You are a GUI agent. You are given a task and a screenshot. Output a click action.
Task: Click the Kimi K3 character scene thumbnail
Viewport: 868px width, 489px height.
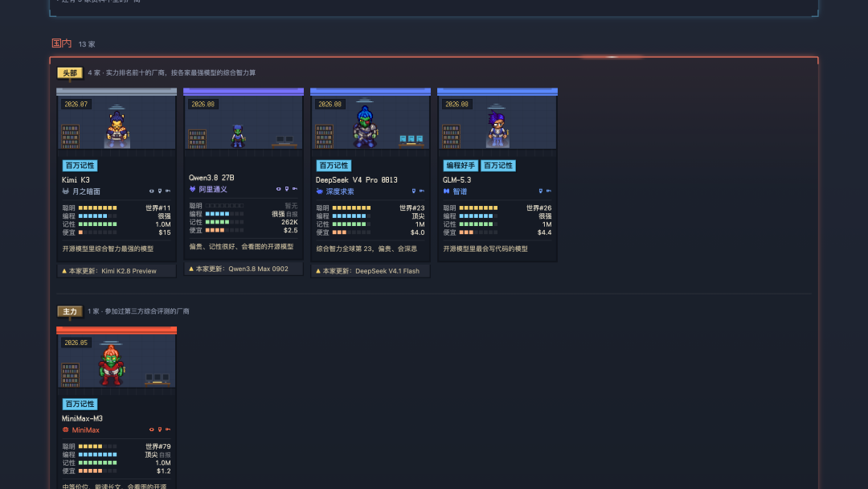coord(117,123)
